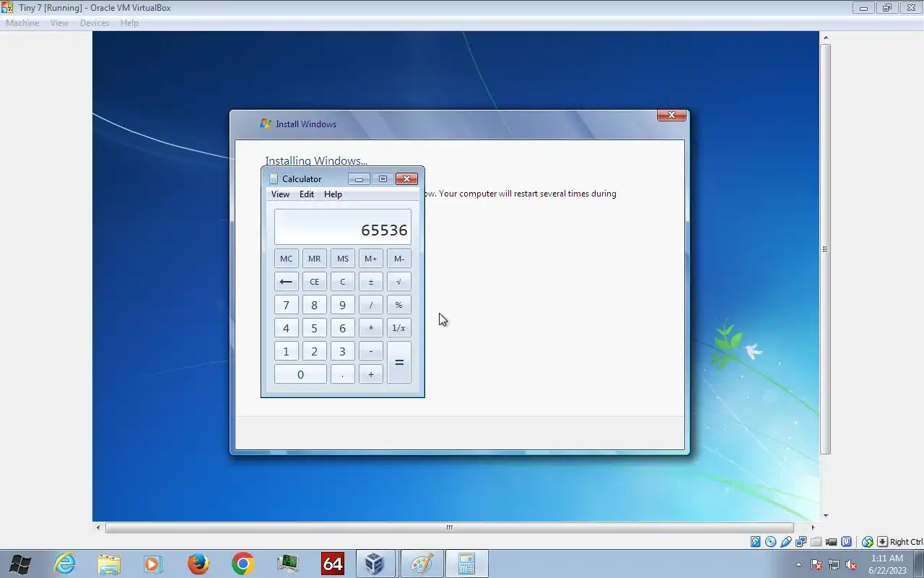Launch Internet Explorer from taskbar

pyautogui.click(x=65, y=564)
